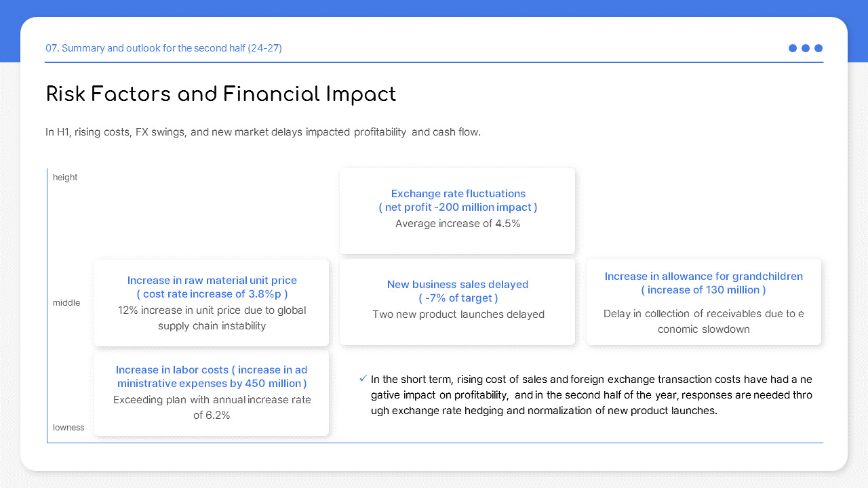
Task: Expand the 'Increase in raw material unit price' card
Action: 211,302
